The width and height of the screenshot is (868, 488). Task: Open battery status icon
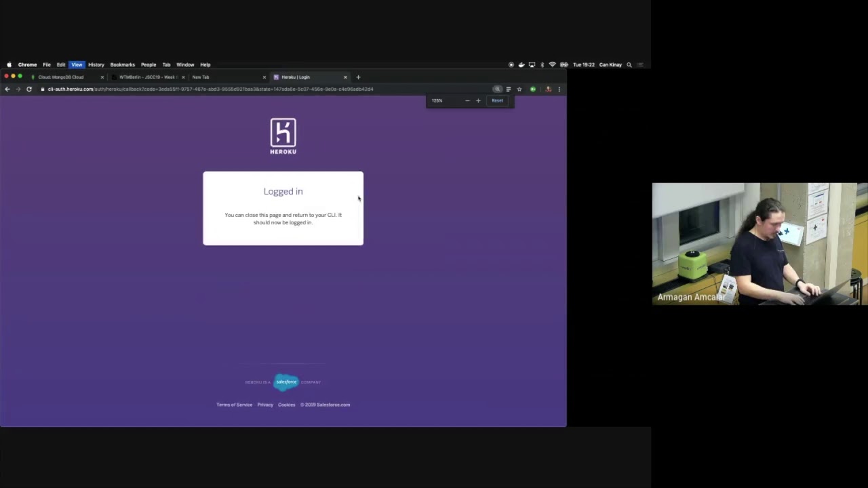click(564, 65)
